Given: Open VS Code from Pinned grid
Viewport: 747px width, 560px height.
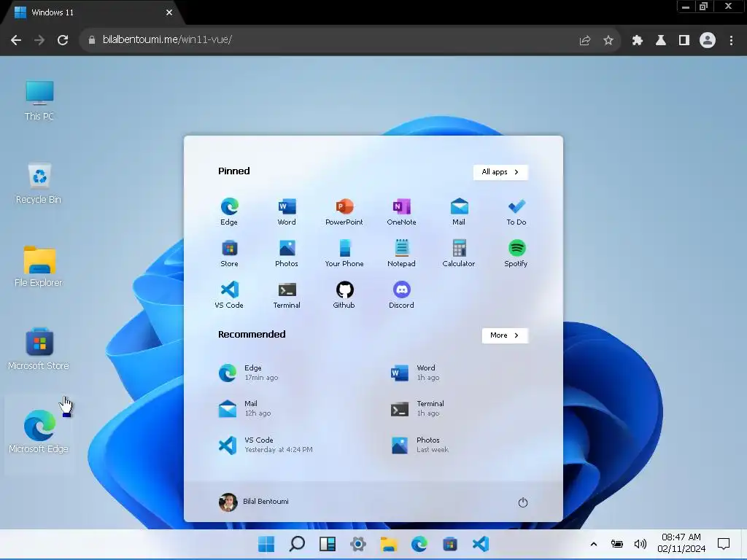Looking at the screenshot, I should [x=229, y=295].
